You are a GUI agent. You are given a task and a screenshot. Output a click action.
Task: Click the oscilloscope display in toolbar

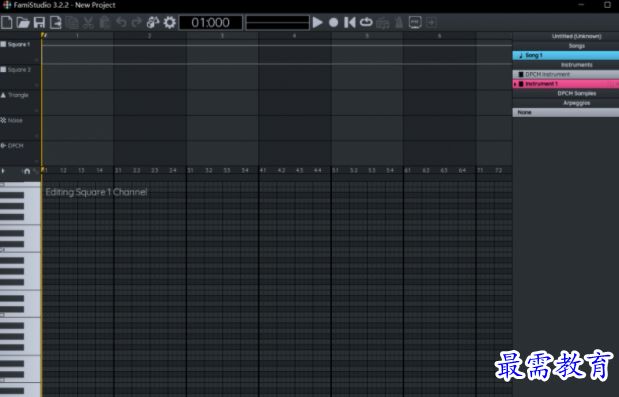click(278, 22)
